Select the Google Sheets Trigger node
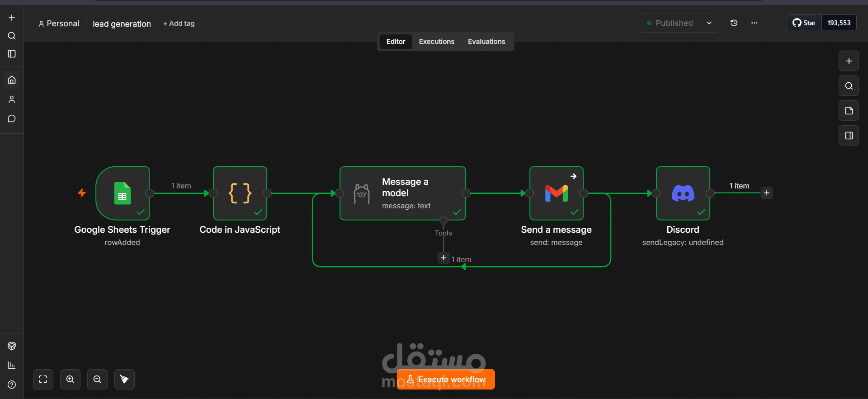The width and height of the screenshot is (868, 399). tap(123, 193)
